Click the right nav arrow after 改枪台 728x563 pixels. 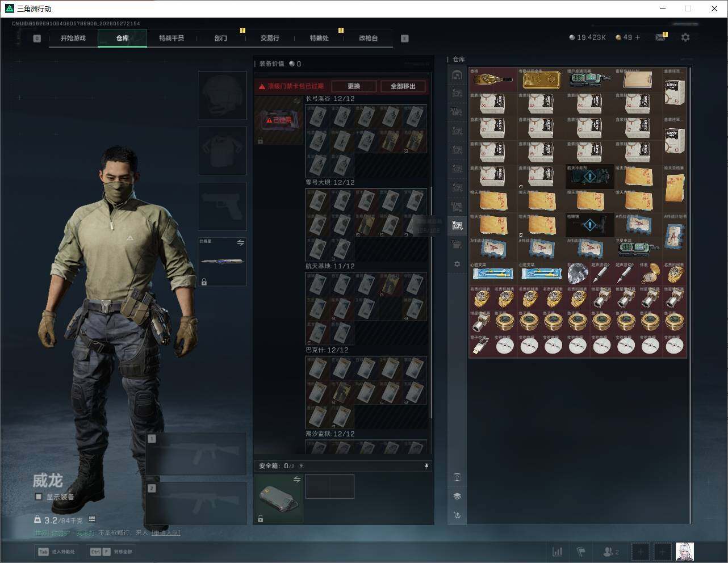tap(405, 39)
